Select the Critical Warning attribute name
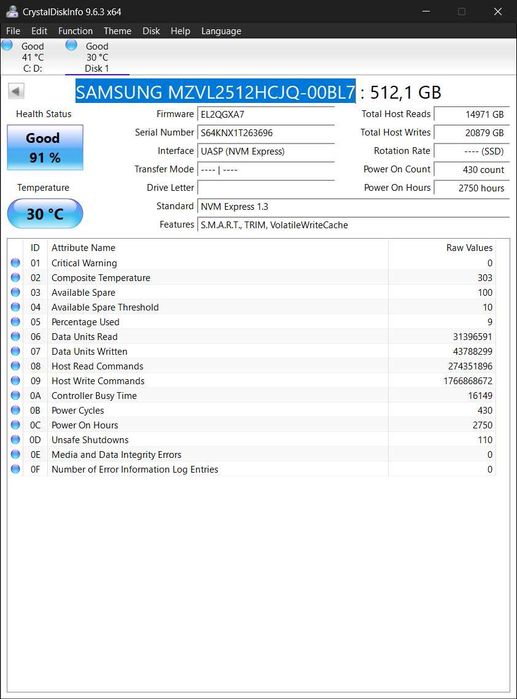517x699 pixels. click(84, 263)
